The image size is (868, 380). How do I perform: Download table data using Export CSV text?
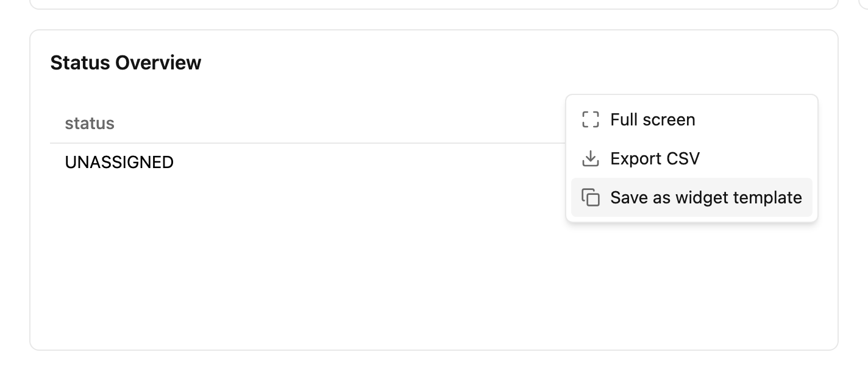click(x=655, y=158)
